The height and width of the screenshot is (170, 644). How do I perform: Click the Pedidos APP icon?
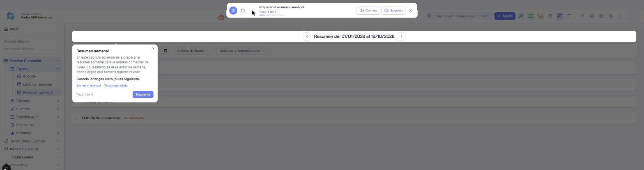(12, 117)
